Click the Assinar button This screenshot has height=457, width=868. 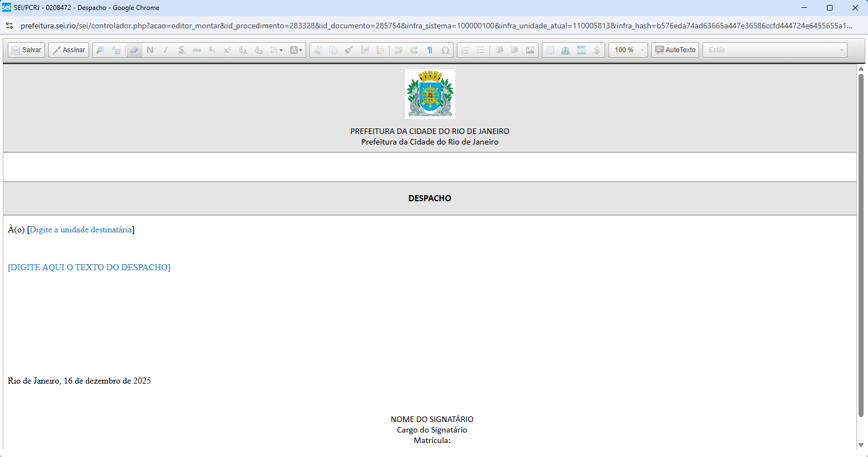[69, 50]
